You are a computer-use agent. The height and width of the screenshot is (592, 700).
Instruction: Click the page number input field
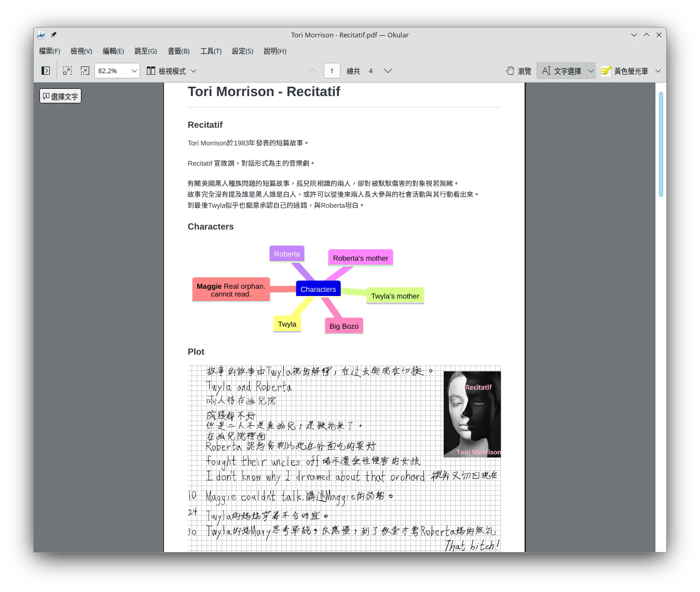pos(332,71)
